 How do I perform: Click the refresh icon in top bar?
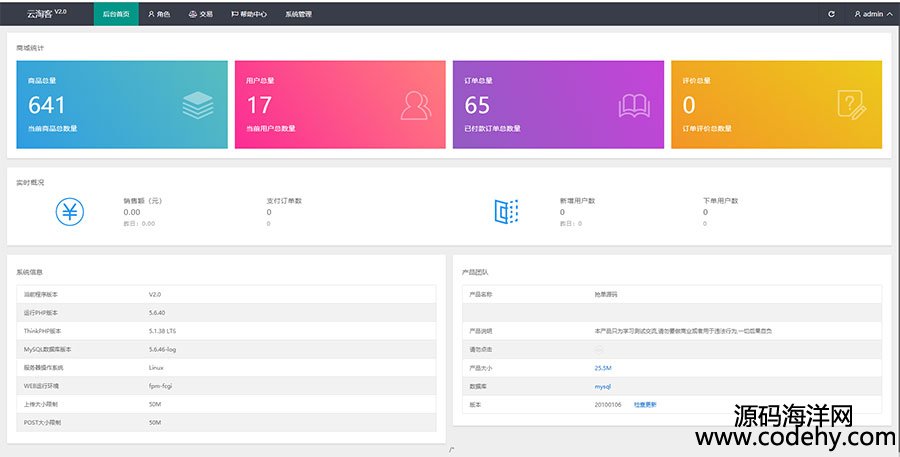(x=831, y=14)
